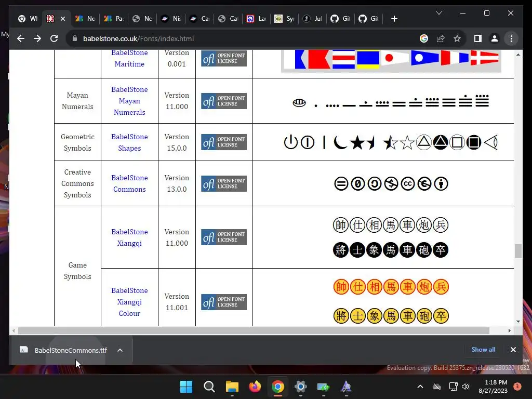Image resolution: width=532 pixels, height=399 pixels.
Task: Click the OFL badge in Maritime row
Action: pos(223,58)
